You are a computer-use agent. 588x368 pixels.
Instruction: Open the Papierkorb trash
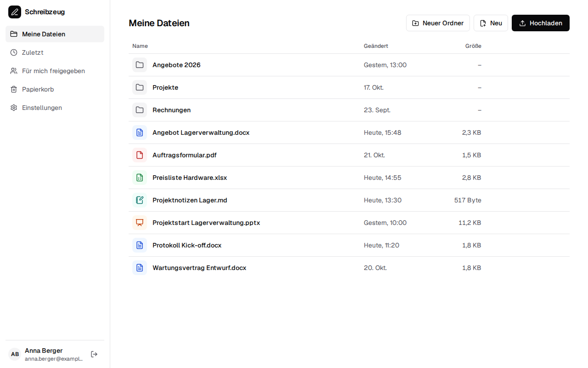[55, 89]
